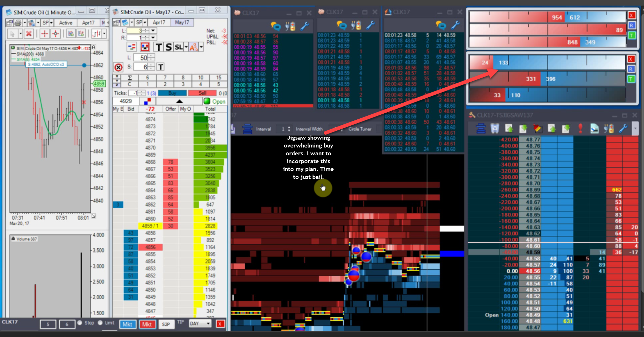Open wrench settings in the rightmost CLK17 tape window

tap(455, 25)
